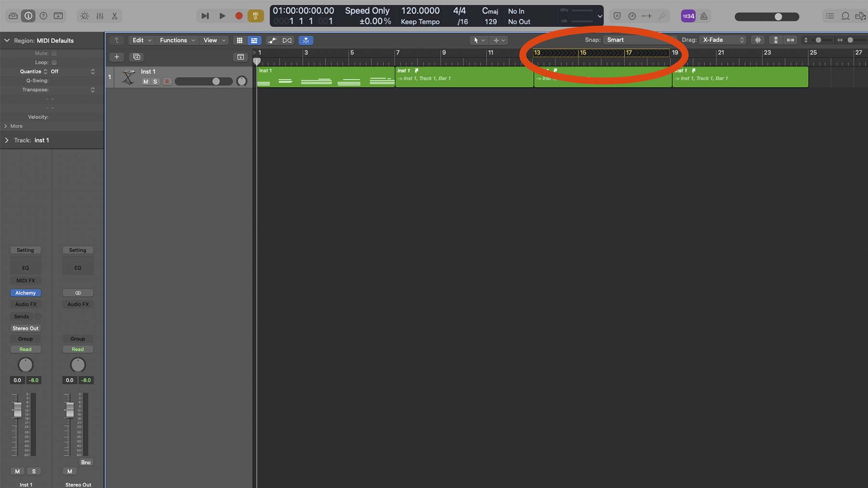
Task: Toggle purple 1234 count-in button
Action: tap(688, 16)
